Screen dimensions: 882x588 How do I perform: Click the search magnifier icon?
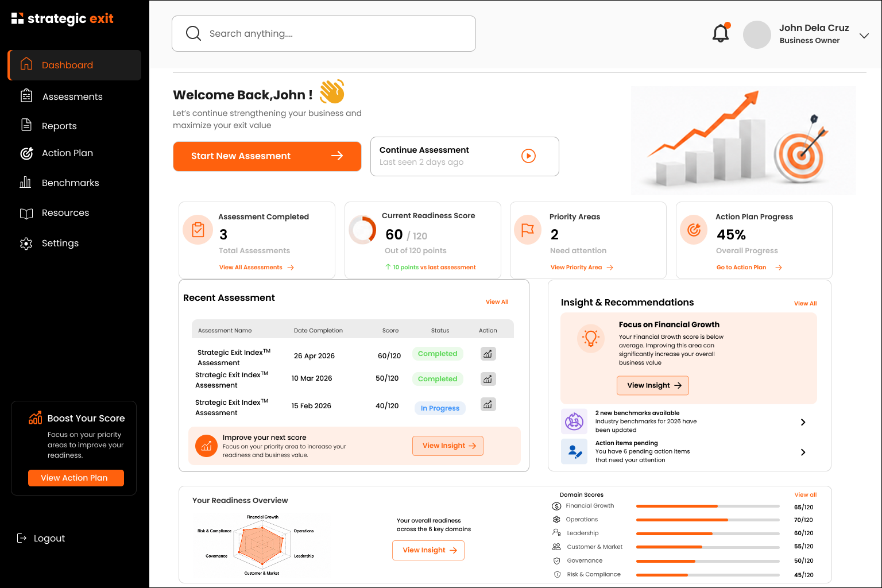[194, 33]
